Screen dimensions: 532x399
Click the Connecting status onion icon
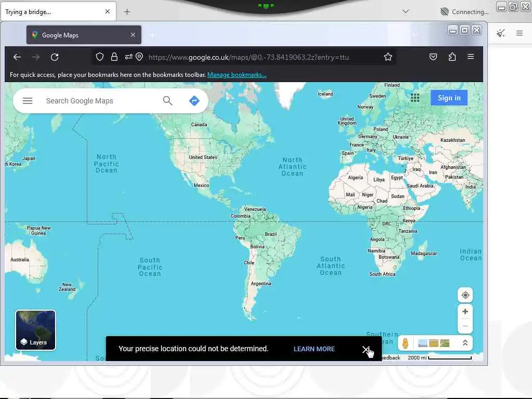445,11
